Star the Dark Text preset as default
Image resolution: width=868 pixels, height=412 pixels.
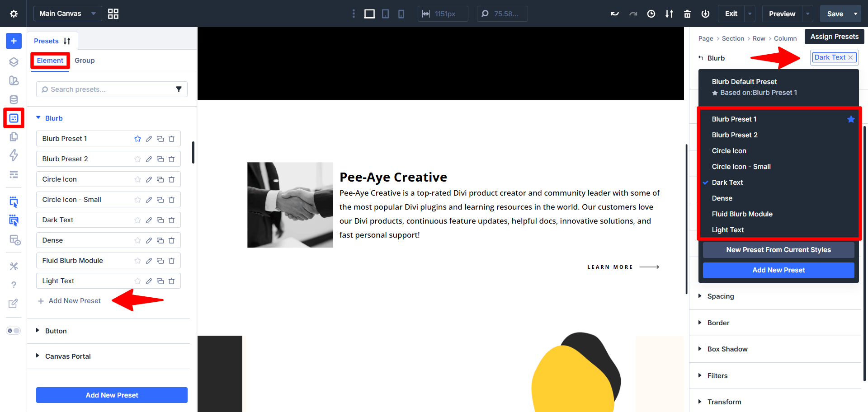[137, 220]
